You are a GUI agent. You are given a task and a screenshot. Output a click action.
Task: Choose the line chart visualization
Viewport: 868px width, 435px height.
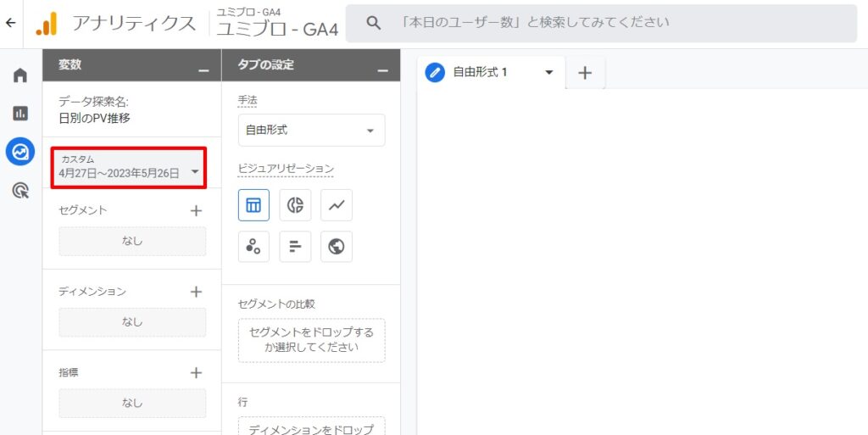click(337, 205)
